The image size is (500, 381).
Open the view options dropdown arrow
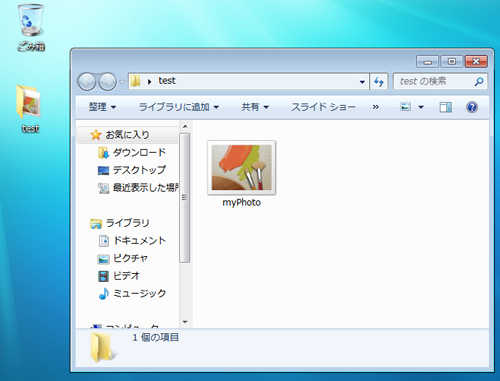tap(421, 107)
